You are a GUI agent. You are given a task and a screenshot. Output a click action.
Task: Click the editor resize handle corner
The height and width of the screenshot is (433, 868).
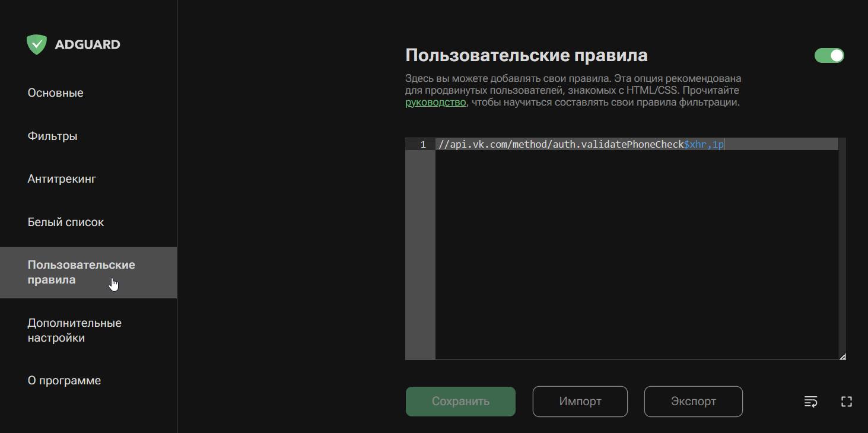tap(842, 356)
